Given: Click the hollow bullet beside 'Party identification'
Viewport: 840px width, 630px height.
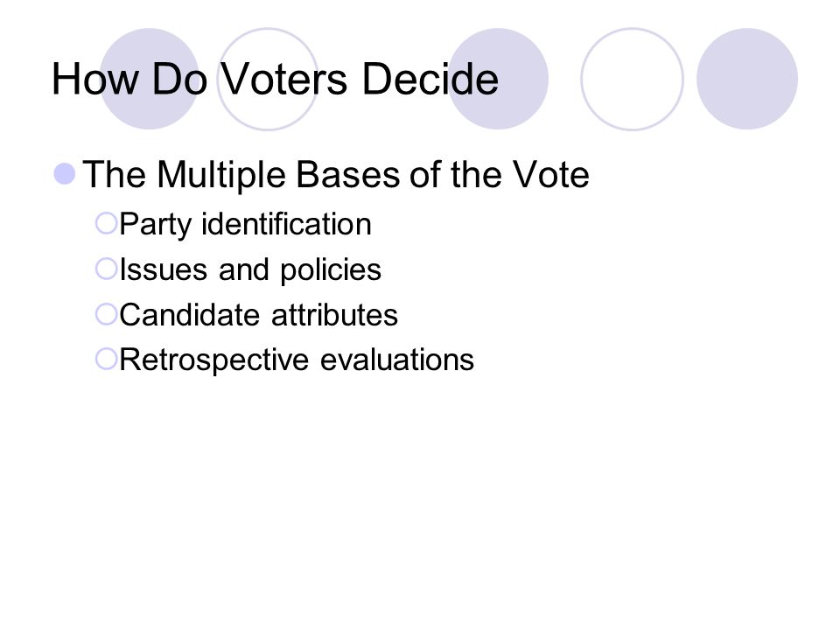Looking at the screenshot, I should coord(106,223).
